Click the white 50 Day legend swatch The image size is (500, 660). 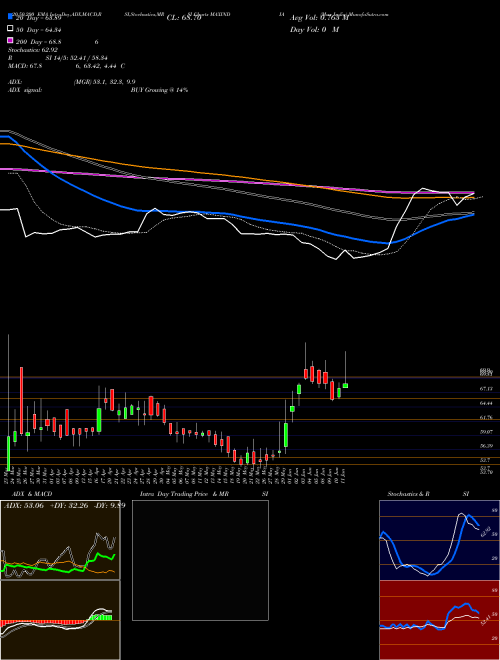tap(10, 29)
